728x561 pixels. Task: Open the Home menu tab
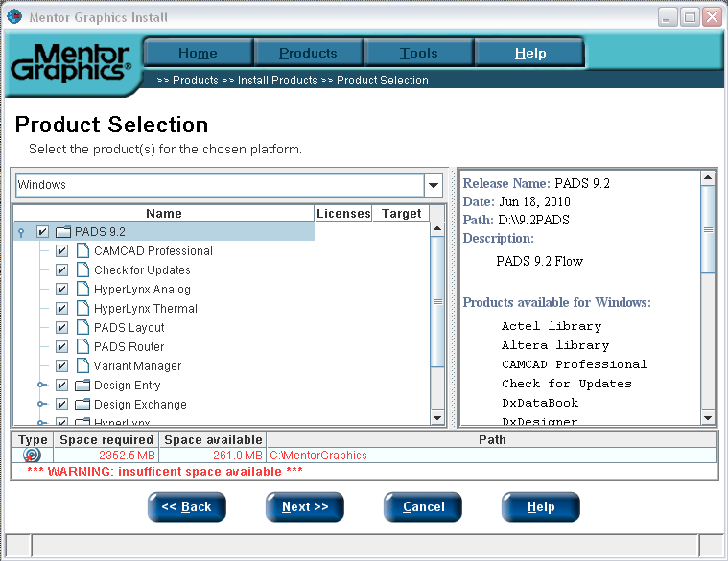[198, 53]
